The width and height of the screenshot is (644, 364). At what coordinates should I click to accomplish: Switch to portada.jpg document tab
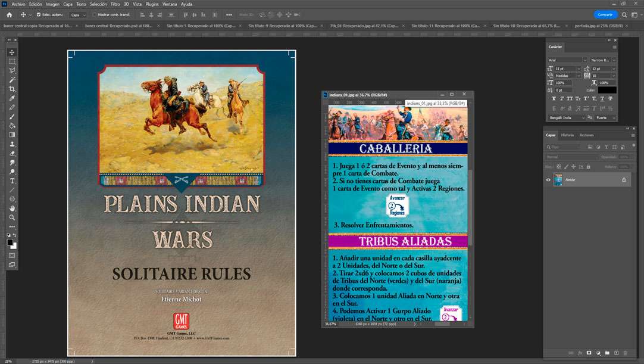598,26
